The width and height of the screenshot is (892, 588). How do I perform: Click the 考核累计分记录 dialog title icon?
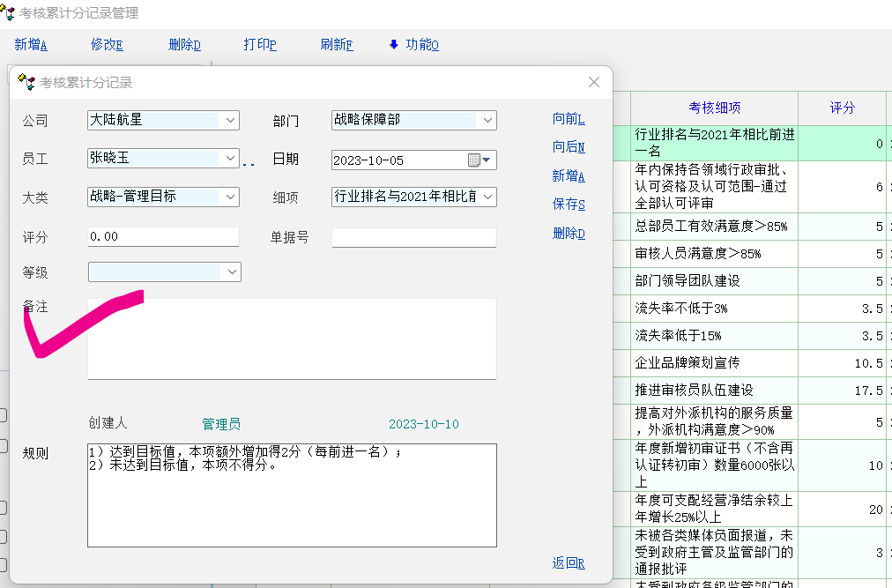point(26,83)
